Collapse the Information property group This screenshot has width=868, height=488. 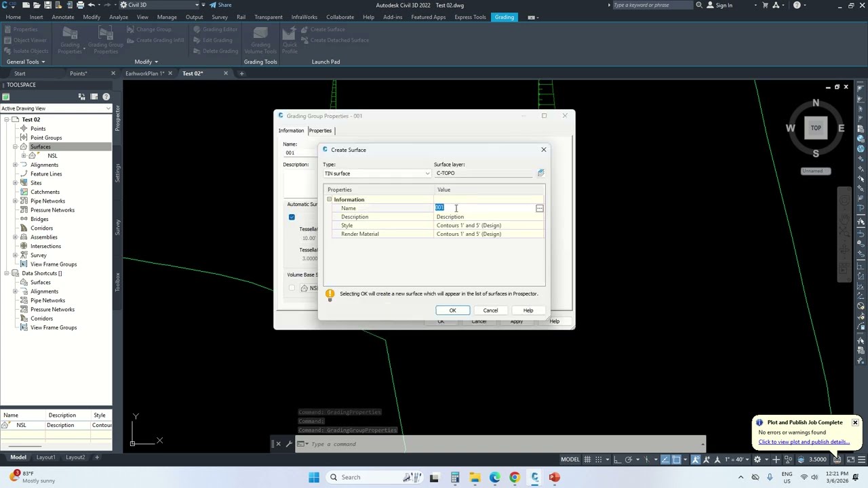pyautogui.click(x=330, y=199)
